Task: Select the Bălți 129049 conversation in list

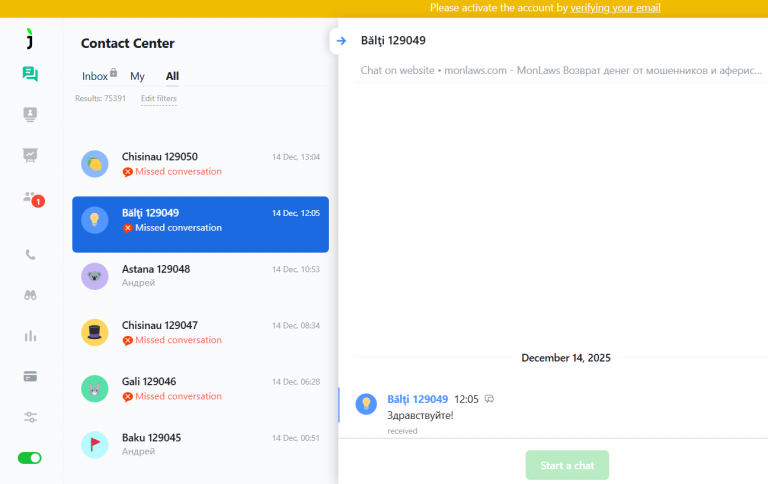Action: pos(200,224)
